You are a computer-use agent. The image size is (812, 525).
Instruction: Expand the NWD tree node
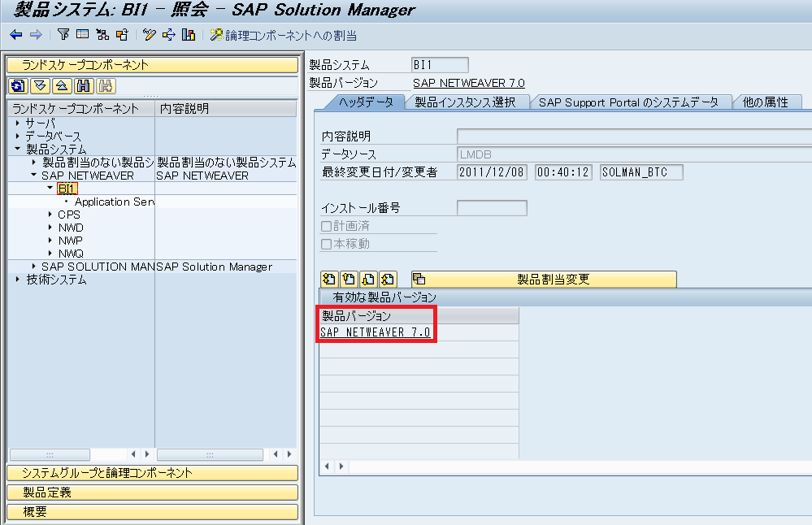50,227
